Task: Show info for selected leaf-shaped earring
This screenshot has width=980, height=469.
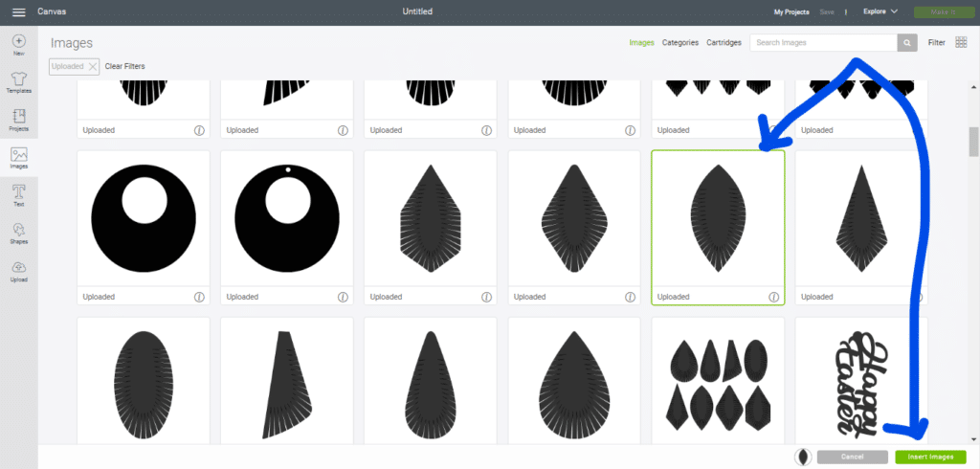Action: click(773, 297)
